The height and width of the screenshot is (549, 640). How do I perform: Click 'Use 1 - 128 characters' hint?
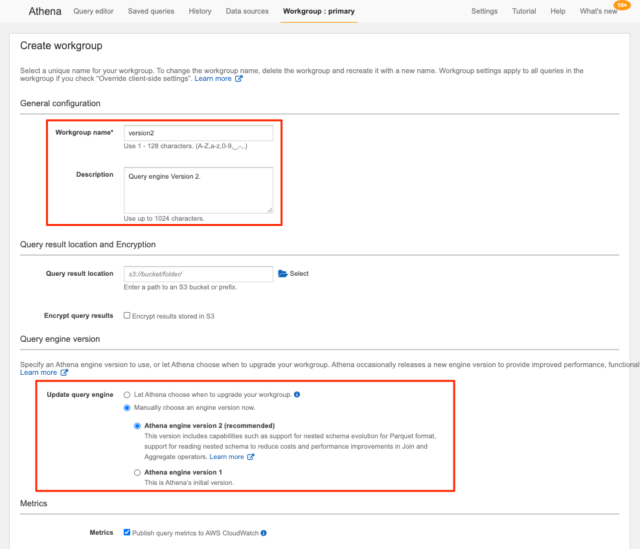pos(185,146)
